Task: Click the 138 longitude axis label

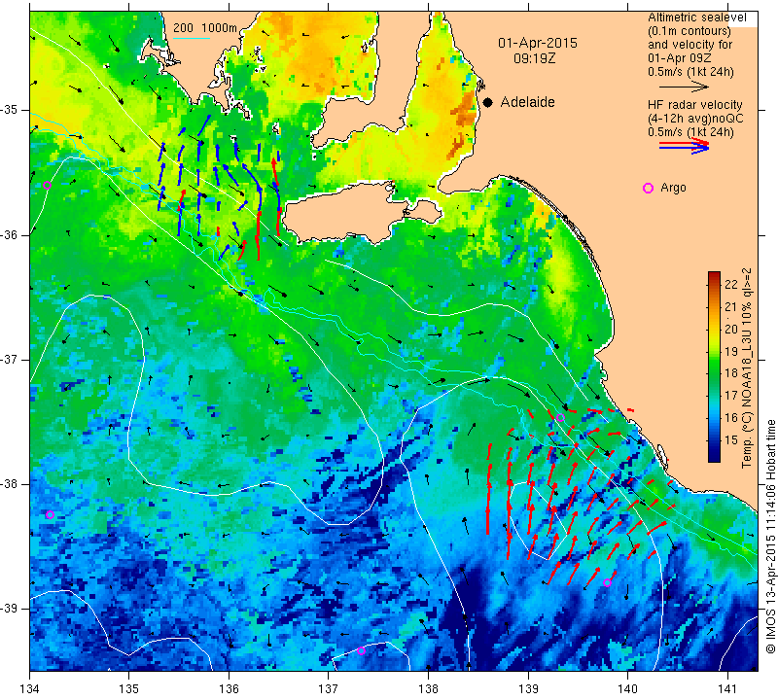Action: pyautogui.click(x=428, y=689)
